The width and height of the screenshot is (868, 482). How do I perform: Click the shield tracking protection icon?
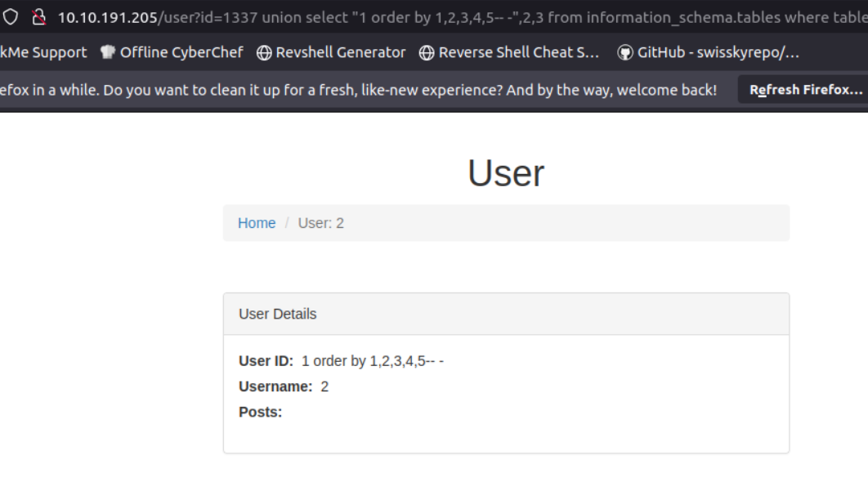point(11,17)
